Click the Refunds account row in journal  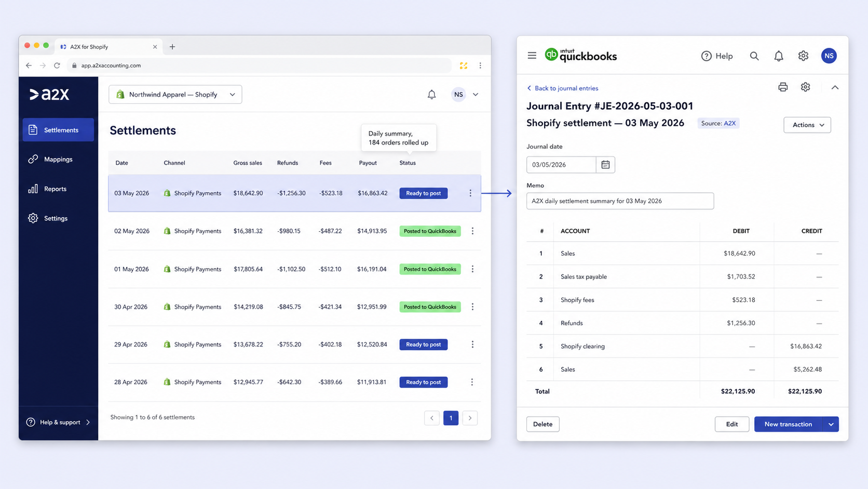[x=682, y=323]
